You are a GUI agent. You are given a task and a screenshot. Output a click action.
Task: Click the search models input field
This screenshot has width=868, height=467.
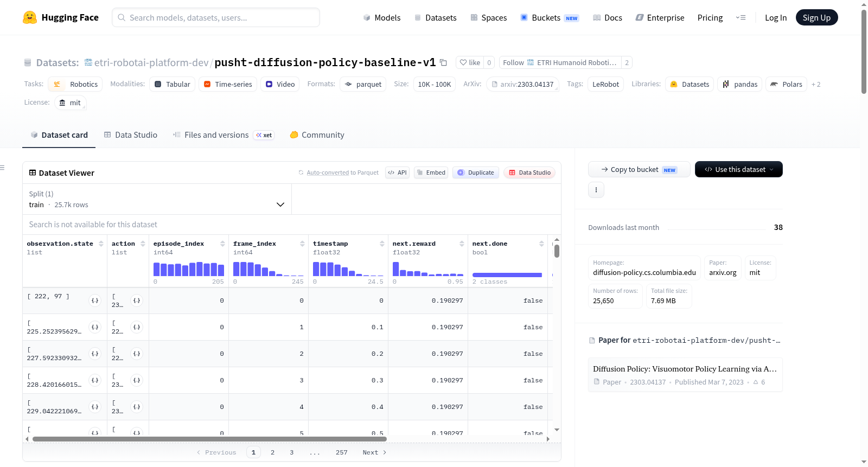point(216,17)
